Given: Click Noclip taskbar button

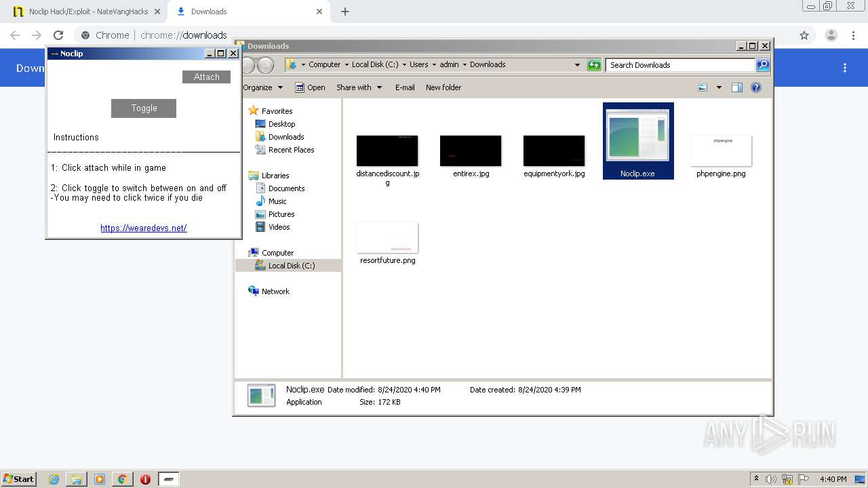Looking at the screenshot, I should click(169, 479).
